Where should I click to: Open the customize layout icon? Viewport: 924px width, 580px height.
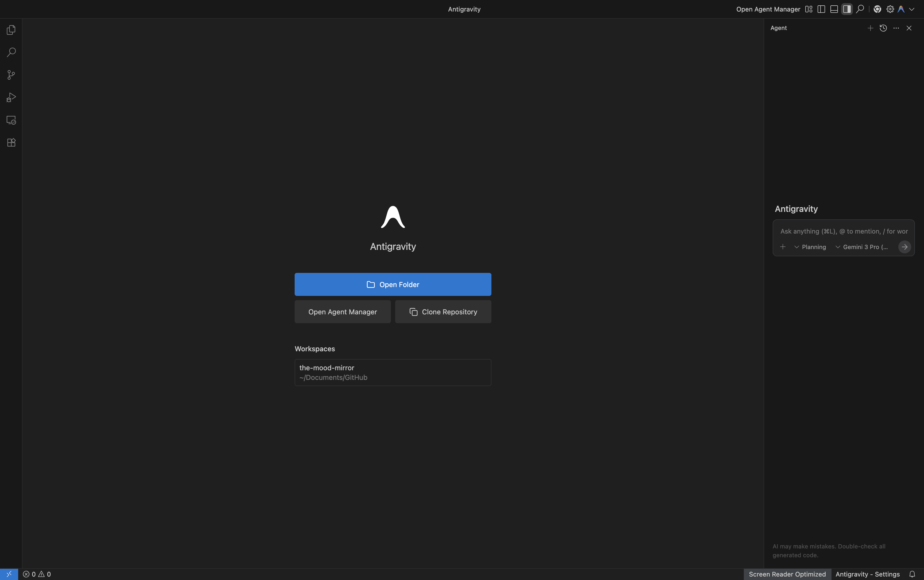809,9
